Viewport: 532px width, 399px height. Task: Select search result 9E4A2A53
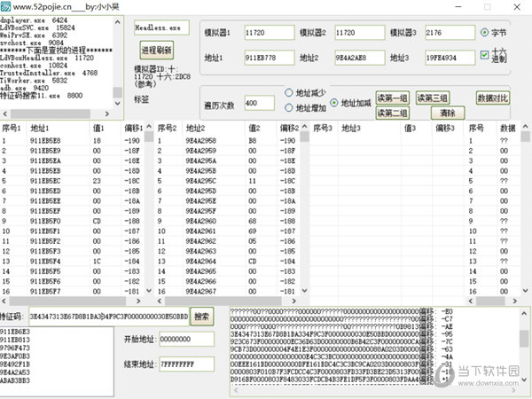click(x=15, y=372)
